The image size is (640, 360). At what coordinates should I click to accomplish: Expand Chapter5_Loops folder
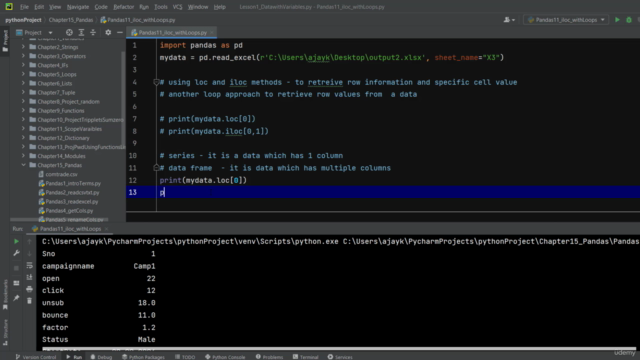tap(23, 74)
